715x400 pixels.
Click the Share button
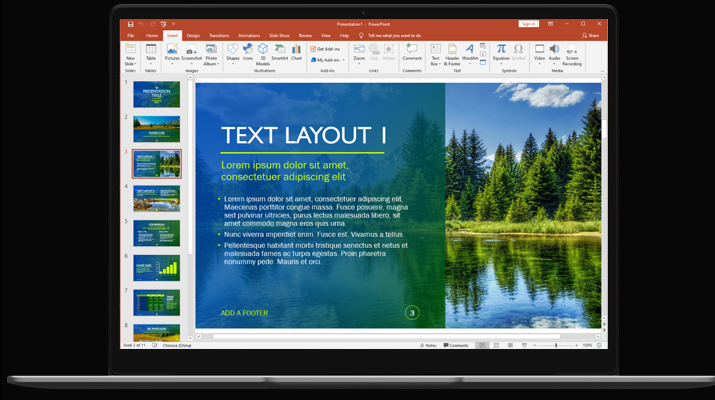click(591, 36)
